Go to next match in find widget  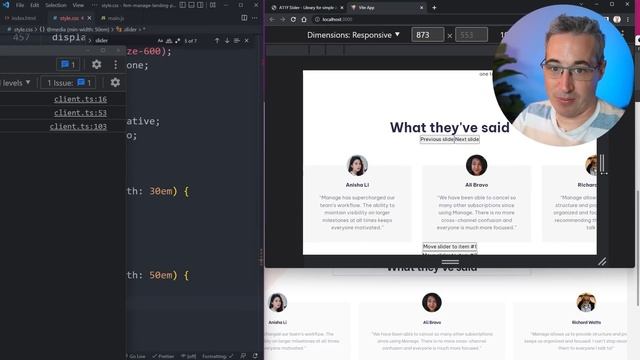pos(227,41)
